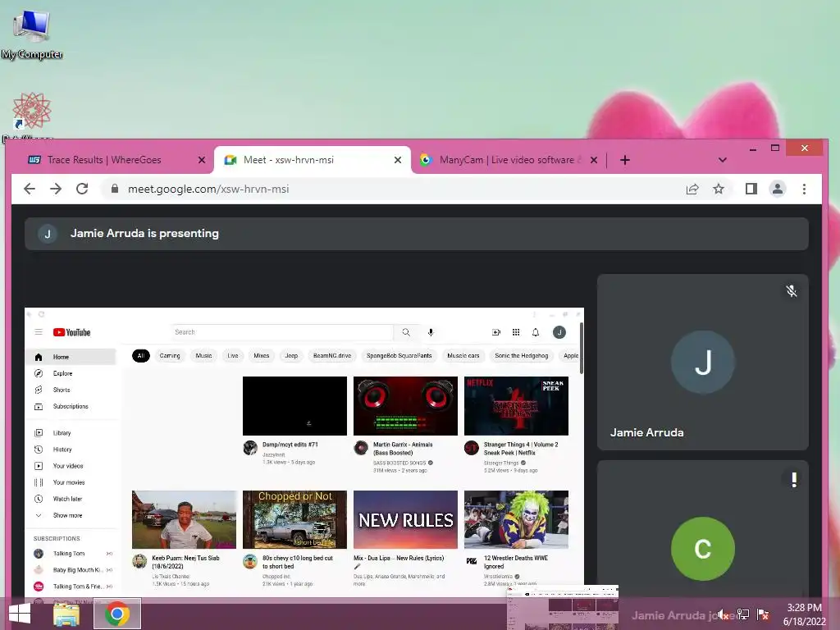Click the address bar URL
This screenshot has width=840, height=630.
click(208, 189)
